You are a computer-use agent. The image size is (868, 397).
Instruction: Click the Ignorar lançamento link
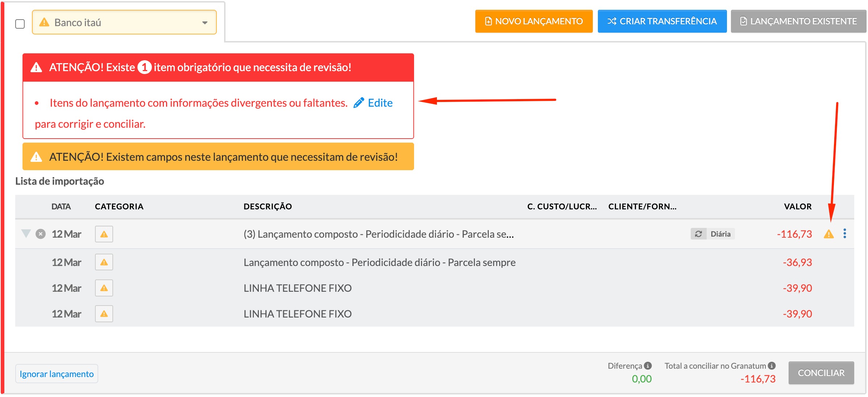tap(57, 374)
